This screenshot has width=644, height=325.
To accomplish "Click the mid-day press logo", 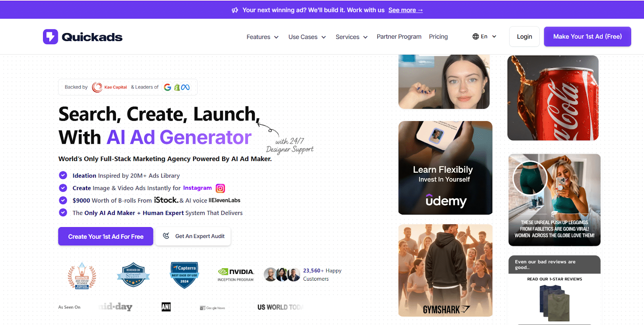I will pos(116,307).
